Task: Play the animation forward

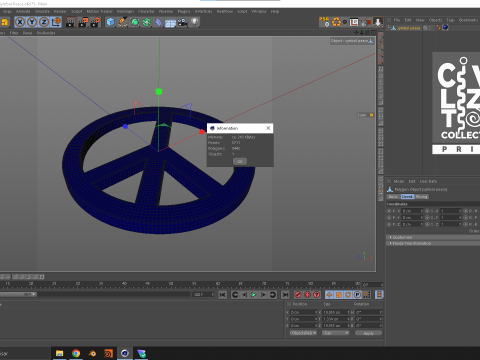Action: tap(254, 295)
